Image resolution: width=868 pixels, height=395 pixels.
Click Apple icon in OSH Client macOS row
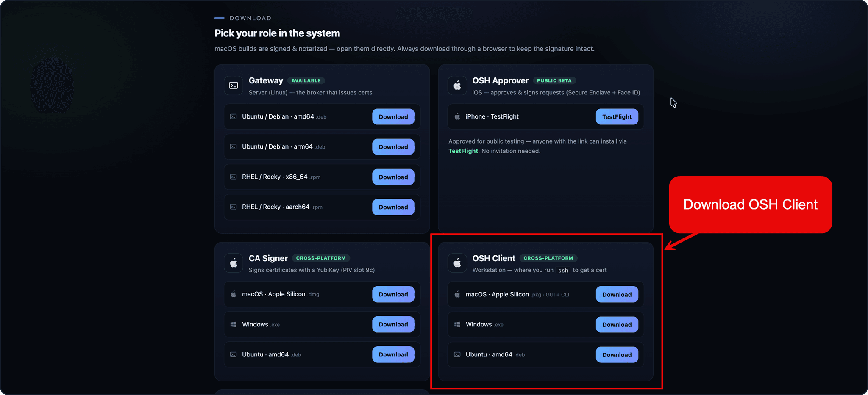[x=457, y=294]
